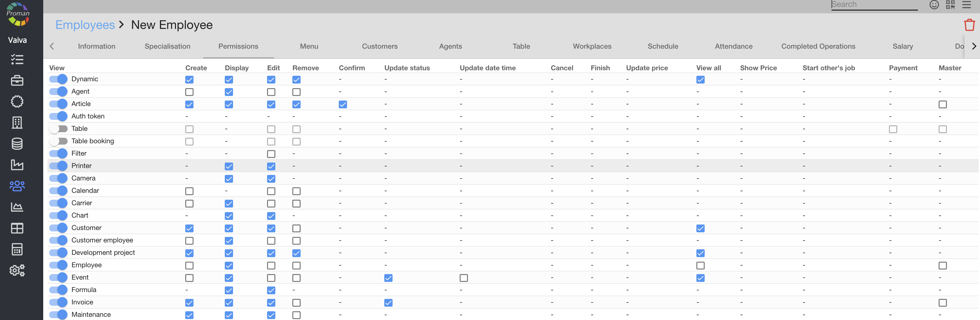Open the hamburger menu icon
Image resolution: width=980 pixels, height=320 pixels.
coord(966,5)
